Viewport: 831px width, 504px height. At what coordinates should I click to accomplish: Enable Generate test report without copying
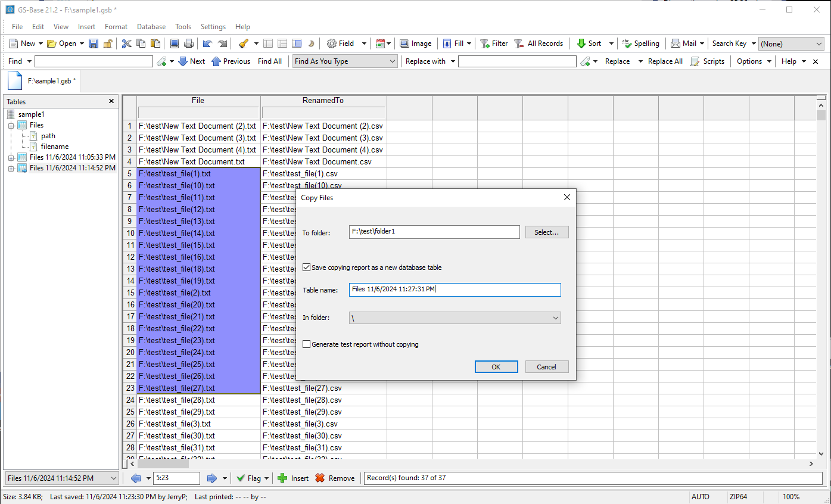pos(307,344)
